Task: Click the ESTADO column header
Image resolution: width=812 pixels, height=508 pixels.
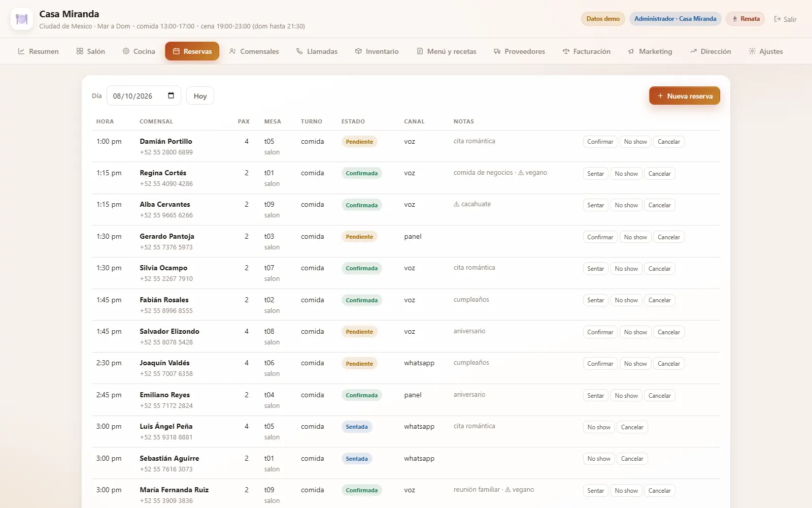Action: (353, 121)
